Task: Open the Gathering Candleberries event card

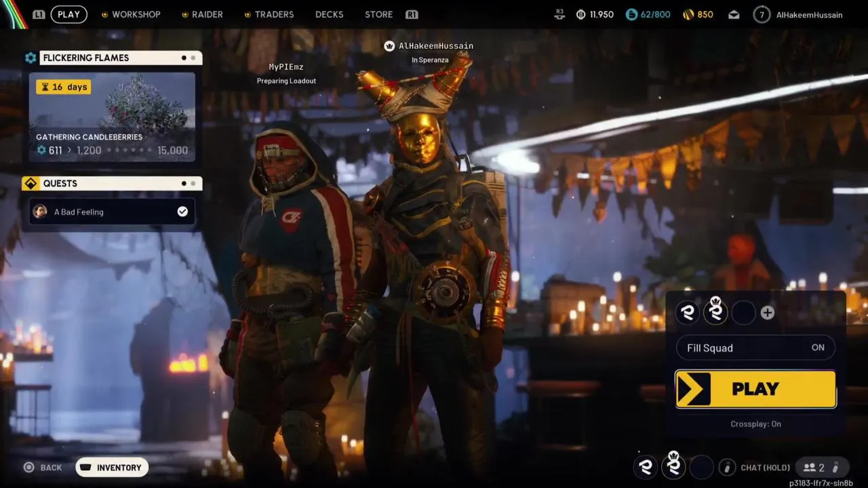Action: point(112,117)
